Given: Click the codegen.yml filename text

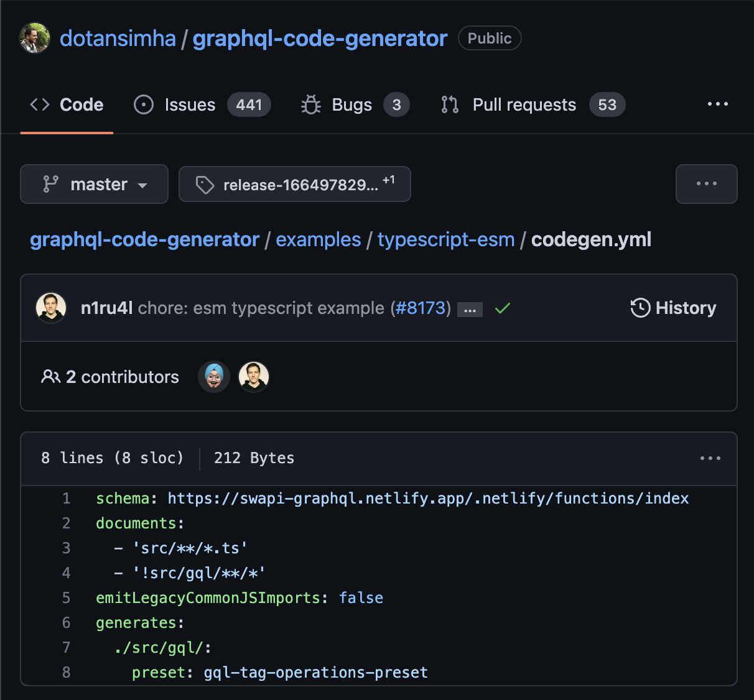Looking at the screenshot, I should [591, 239].
